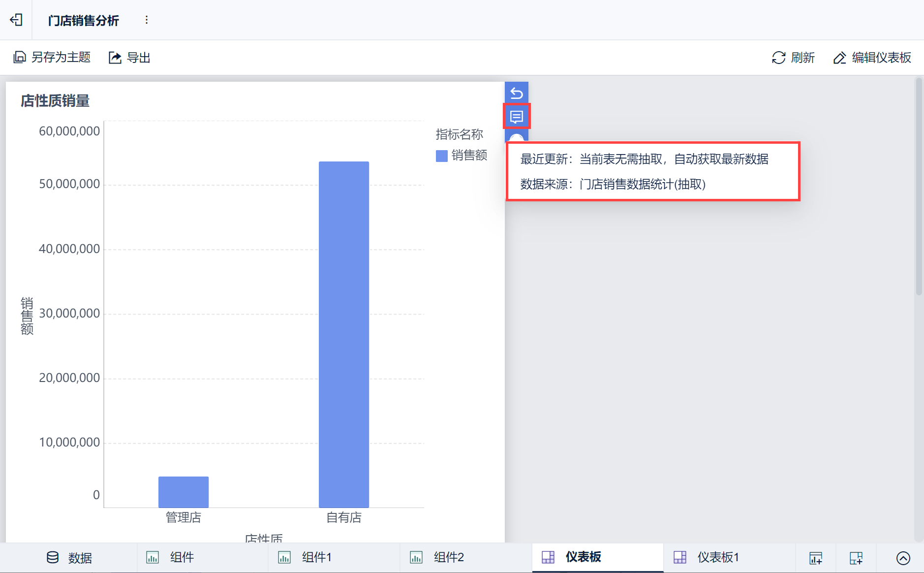Click the add component icon in bottom bar
This screenshot has height=573, width=924.
(816, 558)
